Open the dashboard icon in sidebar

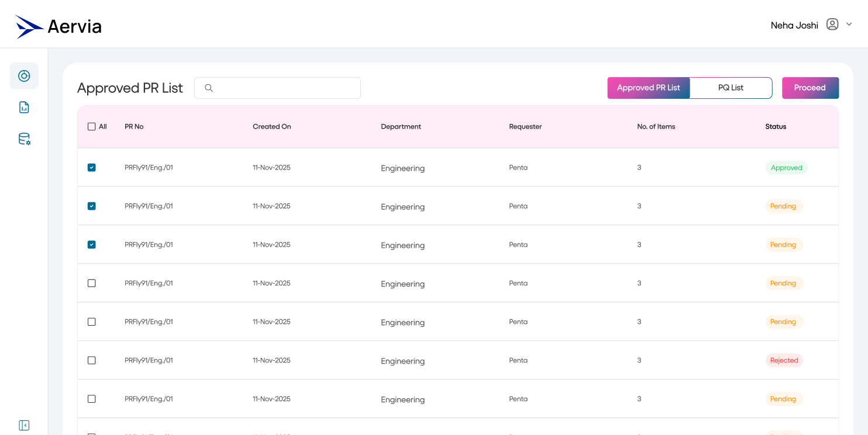coord(23,75)
